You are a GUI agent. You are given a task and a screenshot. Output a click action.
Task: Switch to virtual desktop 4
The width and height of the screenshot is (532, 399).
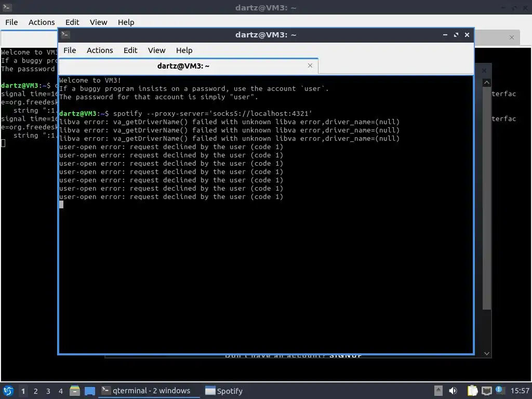(x=61, y=391)
